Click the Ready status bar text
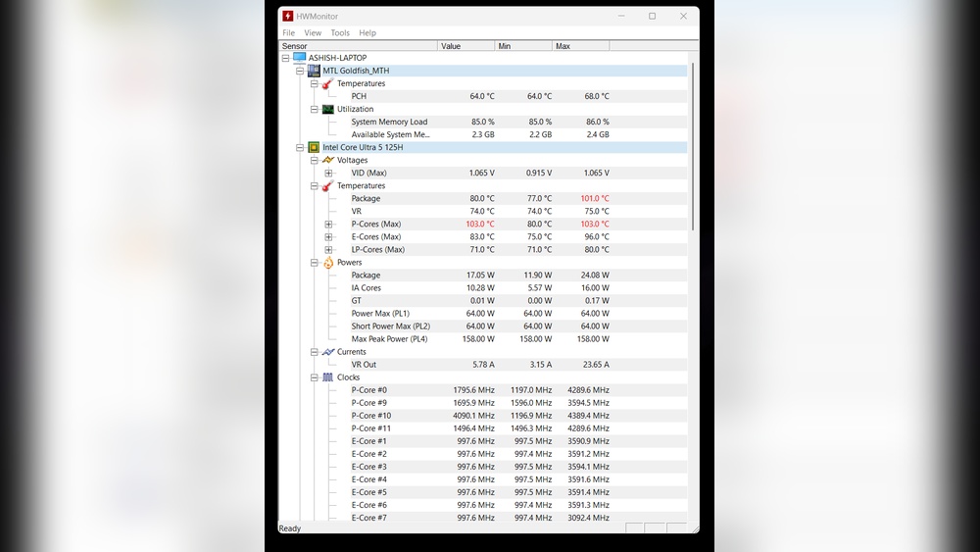This screenshot has height=552, width=980. click(290, 528)
